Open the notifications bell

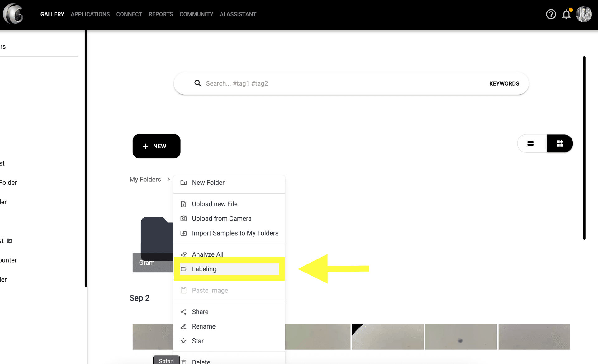tap(566, 14)
